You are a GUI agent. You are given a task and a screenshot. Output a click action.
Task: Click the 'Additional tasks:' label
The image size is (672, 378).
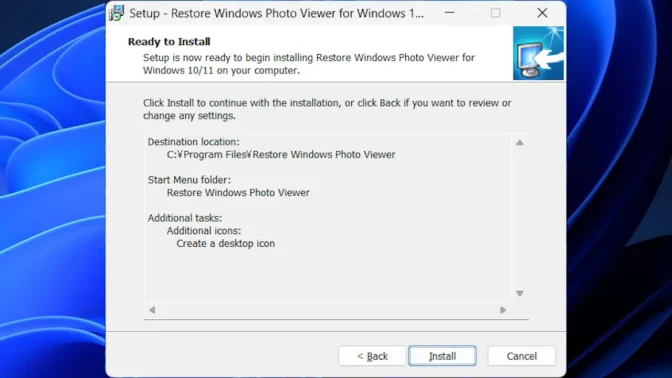coord(185,218)
